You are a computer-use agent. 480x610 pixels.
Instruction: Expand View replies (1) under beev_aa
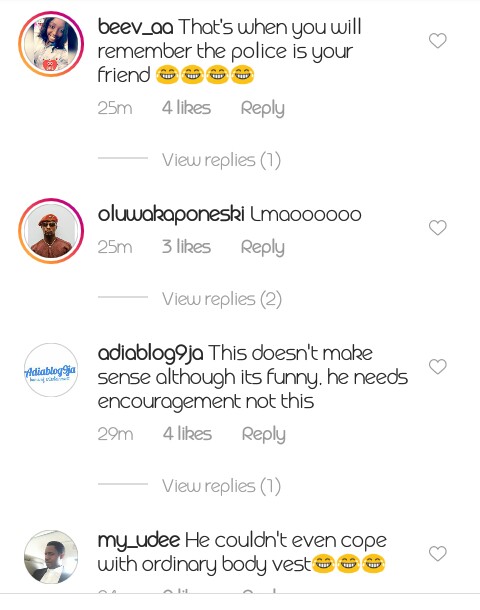coord(221,160)
